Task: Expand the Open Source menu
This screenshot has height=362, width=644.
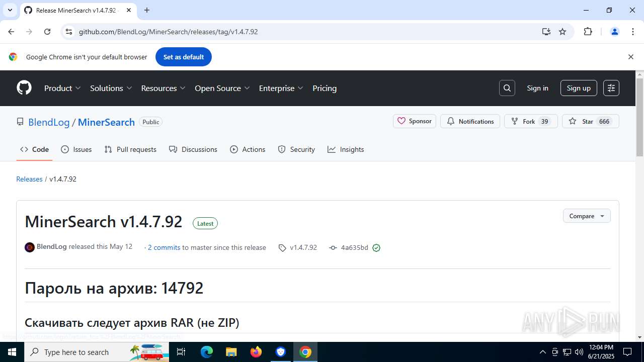Action: click(x=222, y=88)
